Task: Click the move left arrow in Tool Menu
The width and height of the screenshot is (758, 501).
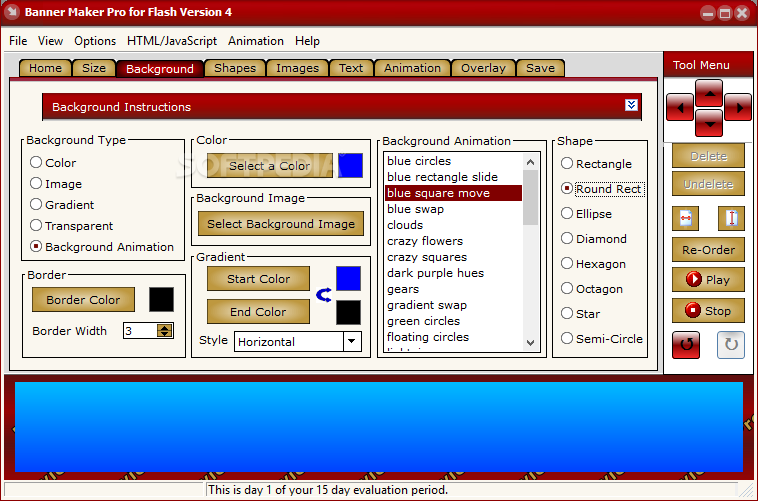Action: pos(680,107)
